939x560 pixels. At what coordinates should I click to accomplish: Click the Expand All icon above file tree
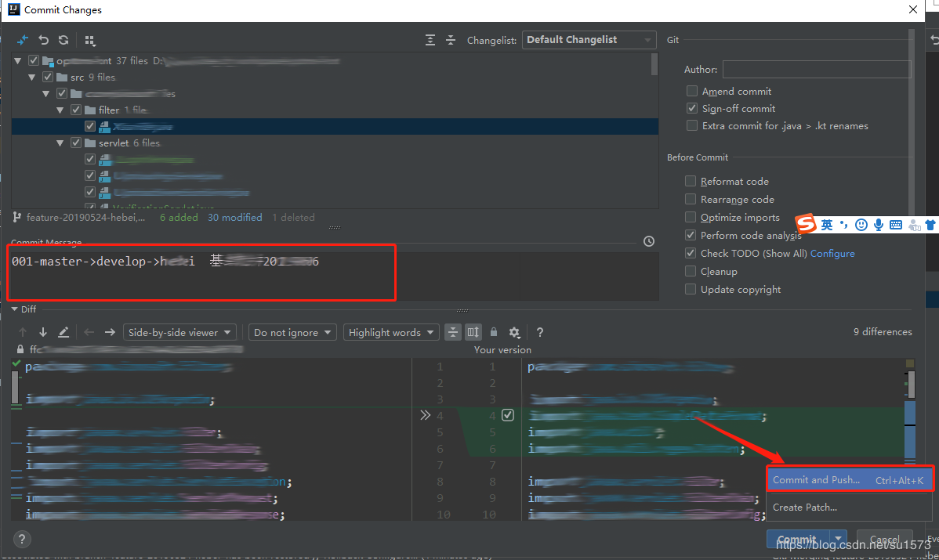click(x=430, y=40)
